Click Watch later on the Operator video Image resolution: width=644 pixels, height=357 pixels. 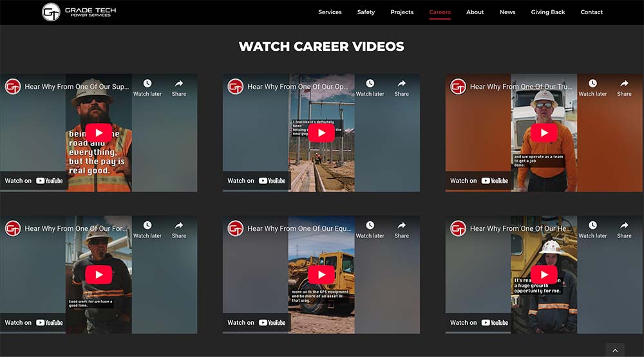(370, 87)
